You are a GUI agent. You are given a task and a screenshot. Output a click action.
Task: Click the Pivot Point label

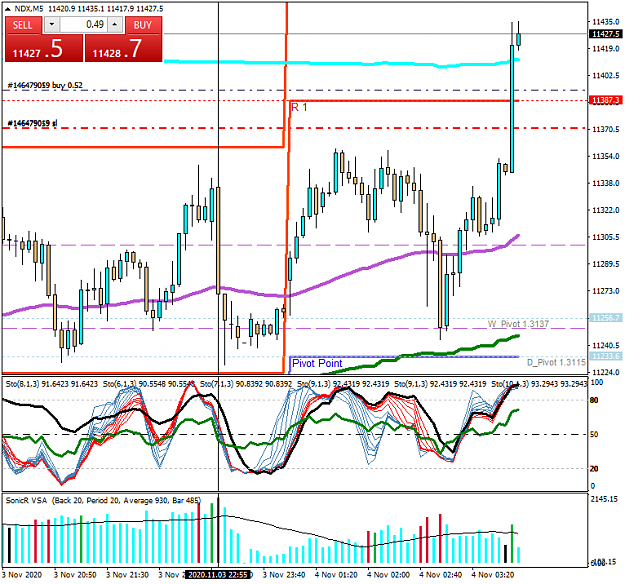coord(317,363)
